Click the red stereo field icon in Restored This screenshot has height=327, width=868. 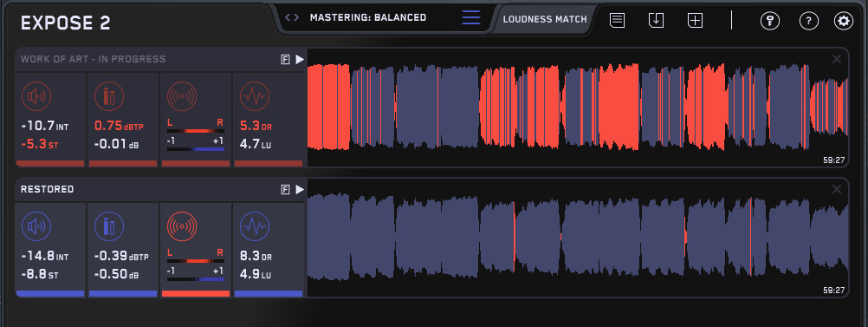[x=182, y=226]
